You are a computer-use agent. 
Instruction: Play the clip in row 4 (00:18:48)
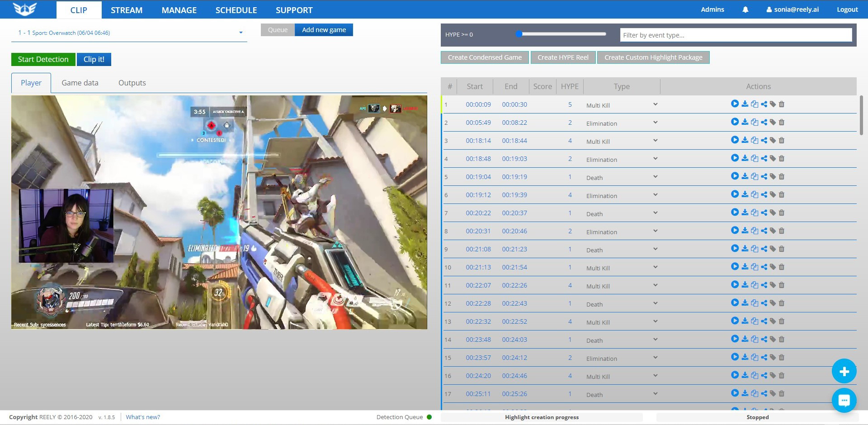pos(735,158)
